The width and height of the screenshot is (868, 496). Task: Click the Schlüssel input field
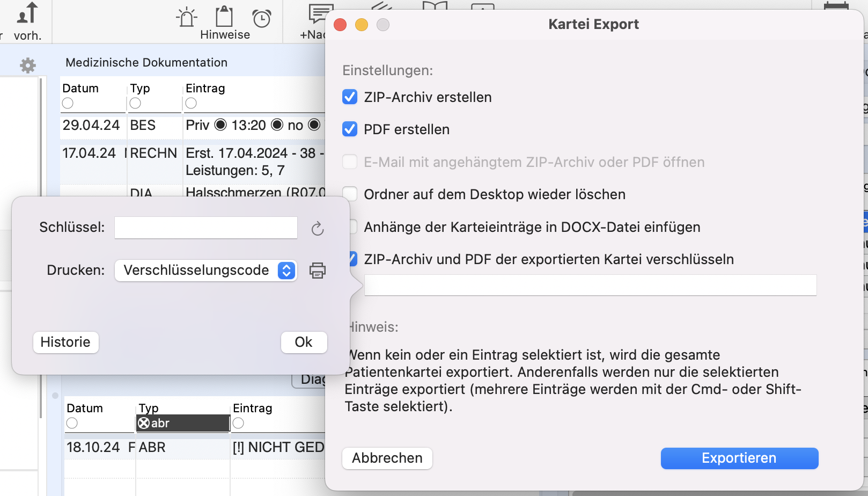click(206, 228)
